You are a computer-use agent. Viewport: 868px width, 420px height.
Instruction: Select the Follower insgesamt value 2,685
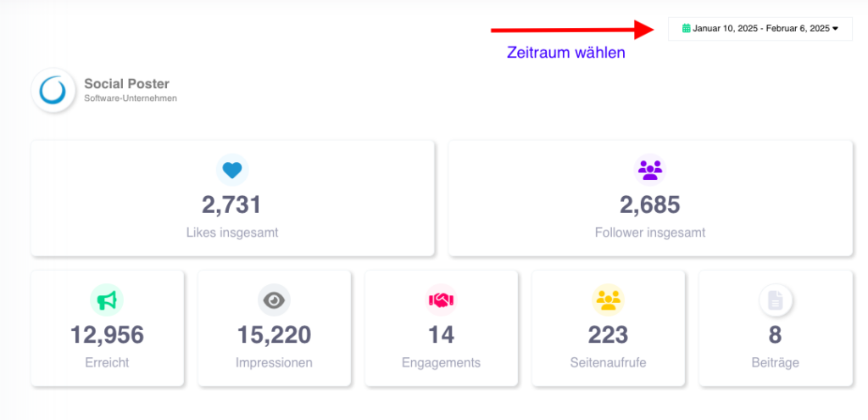click(650, 204)
